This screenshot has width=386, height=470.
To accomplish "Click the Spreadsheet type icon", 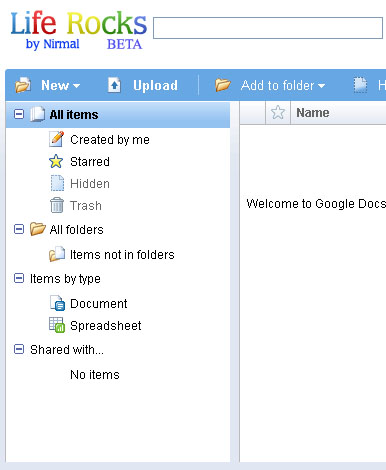I will pos(57,325).
